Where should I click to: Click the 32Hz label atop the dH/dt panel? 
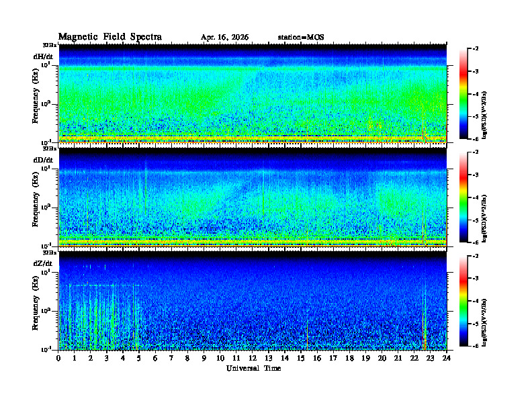point(50,45)
